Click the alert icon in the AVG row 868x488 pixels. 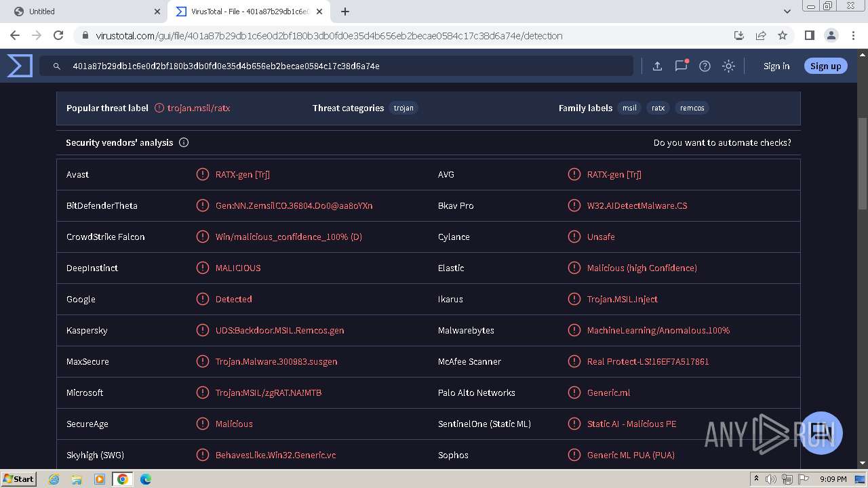(x=574, y=174)
